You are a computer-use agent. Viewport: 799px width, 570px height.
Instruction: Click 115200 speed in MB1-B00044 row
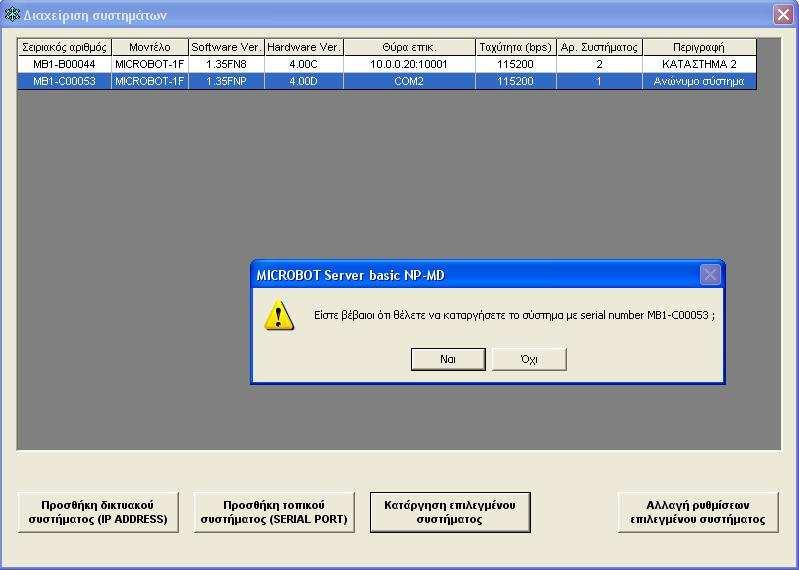click(x=516, y=64)
